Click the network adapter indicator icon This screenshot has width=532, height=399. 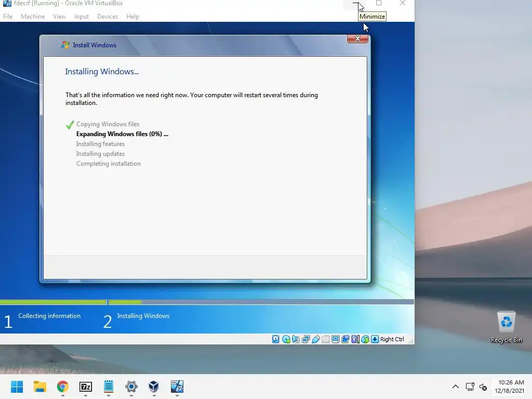pos(305,339)
